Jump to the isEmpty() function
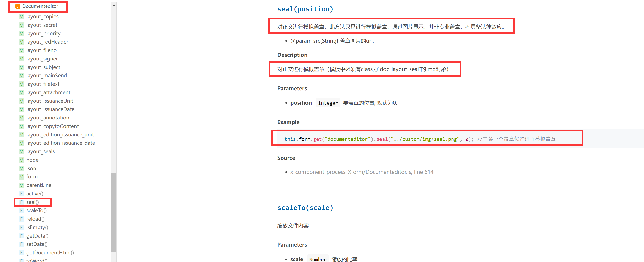 [37, 227]
